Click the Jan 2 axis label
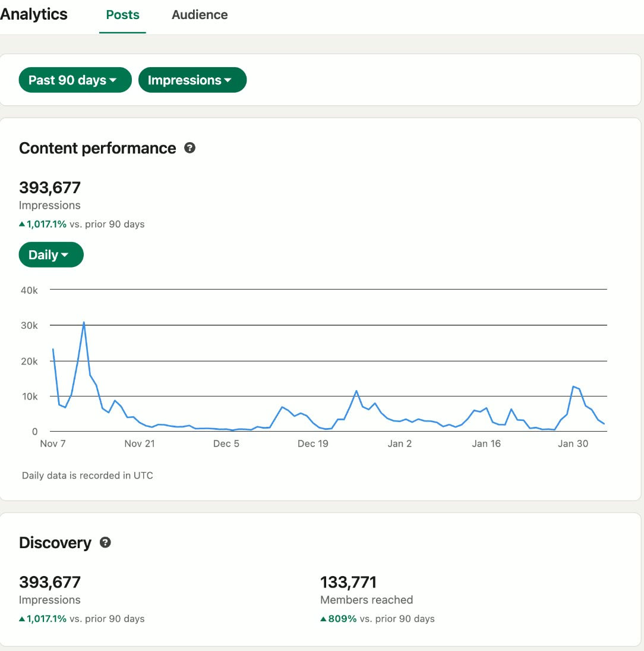This screenshot has height=651, width=644. pos(400,444)
